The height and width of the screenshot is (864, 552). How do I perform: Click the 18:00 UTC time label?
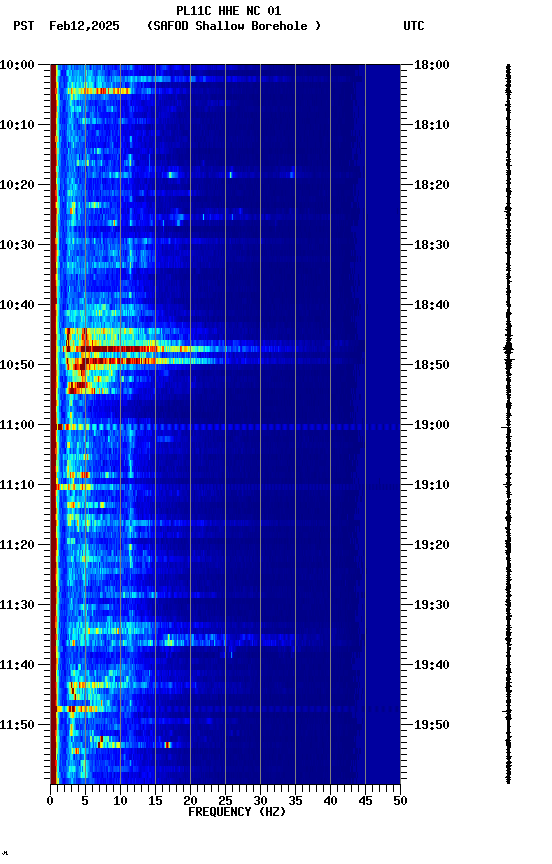coord(432,65)
